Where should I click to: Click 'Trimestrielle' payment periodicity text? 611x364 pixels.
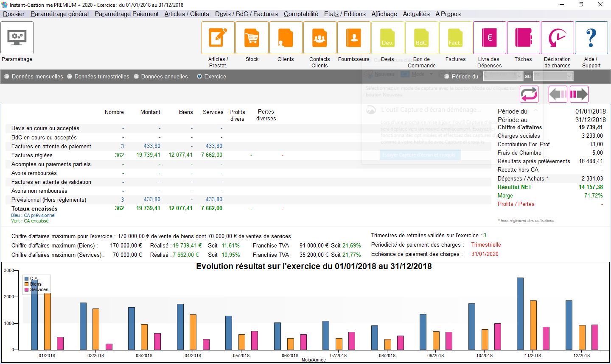click(x=486, y=245)
